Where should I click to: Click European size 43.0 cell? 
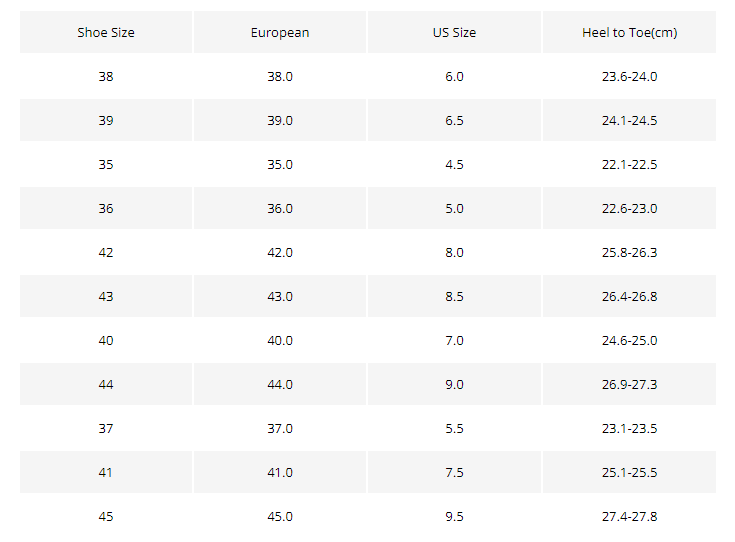[280, 296]
